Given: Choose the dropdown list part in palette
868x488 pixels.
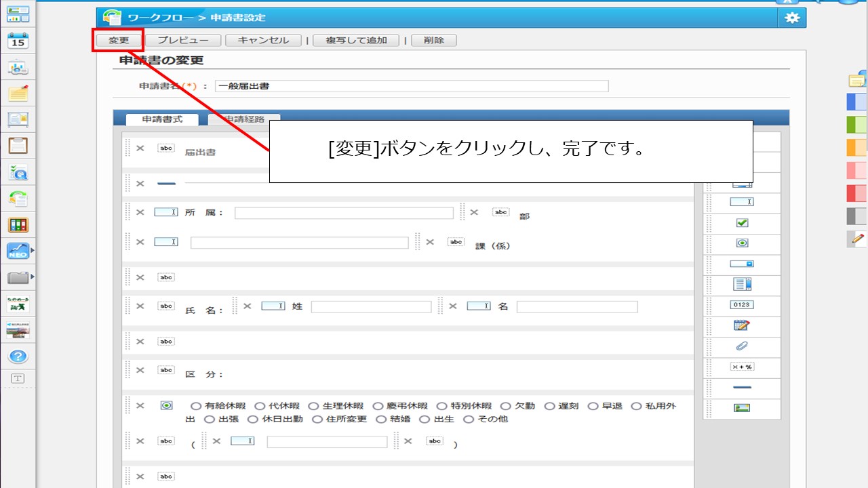Looking at the screenshot, I should click(742, 264).
